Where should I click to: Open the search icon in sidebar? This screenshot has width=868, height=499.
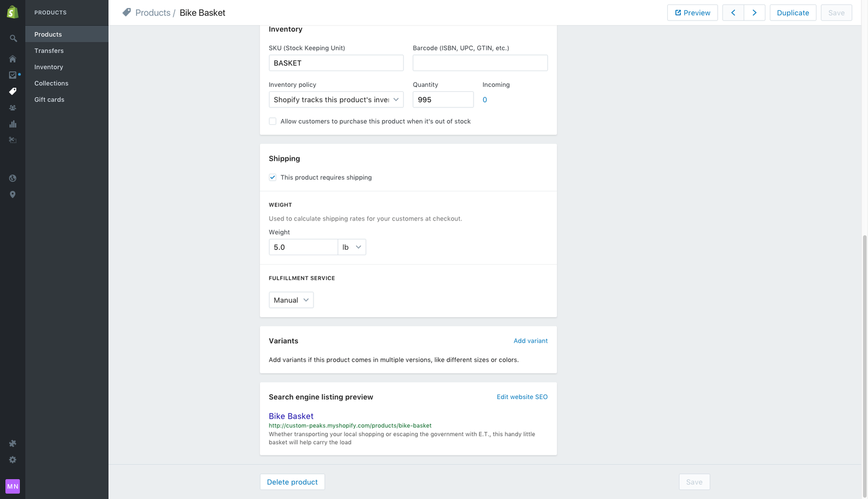pyautogui.click(x=13, y=39)
